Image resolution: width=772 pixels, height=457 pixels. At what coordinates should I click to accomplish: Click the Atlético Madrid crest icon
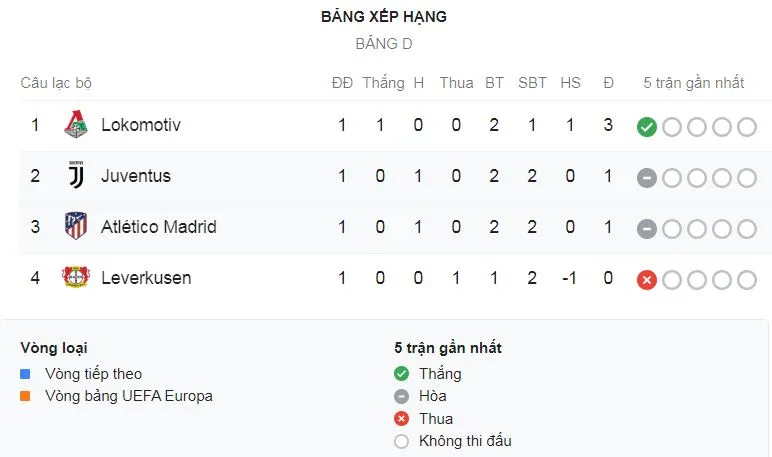coord(76,227)
